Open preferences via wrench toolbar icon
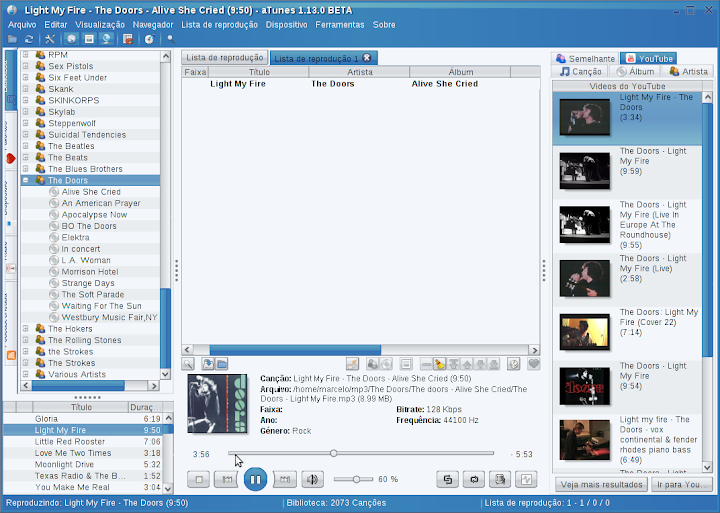Image resolution: width=720 pixels, height=513 pixels. point(50,39)
